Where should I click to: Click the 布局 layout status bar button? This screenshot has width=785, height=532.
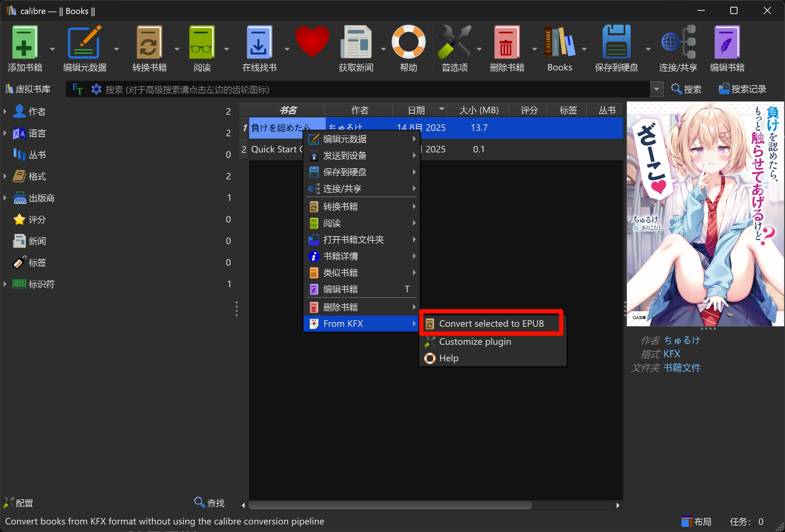click(x=696, y=522)
